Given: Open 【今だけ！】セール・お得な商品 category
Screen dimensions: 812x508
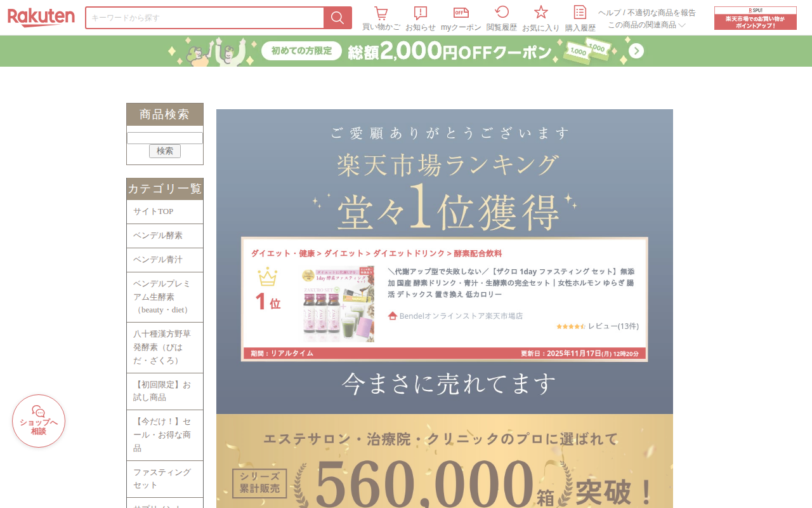Looking at the screenshot, I should coord(165,435).
